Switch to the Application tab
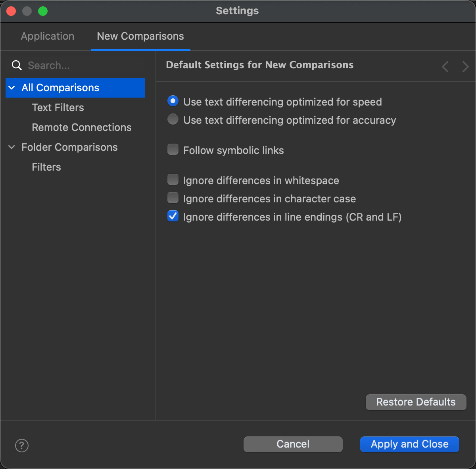This screenshot has width=476, height=469. tap(48, 36)
